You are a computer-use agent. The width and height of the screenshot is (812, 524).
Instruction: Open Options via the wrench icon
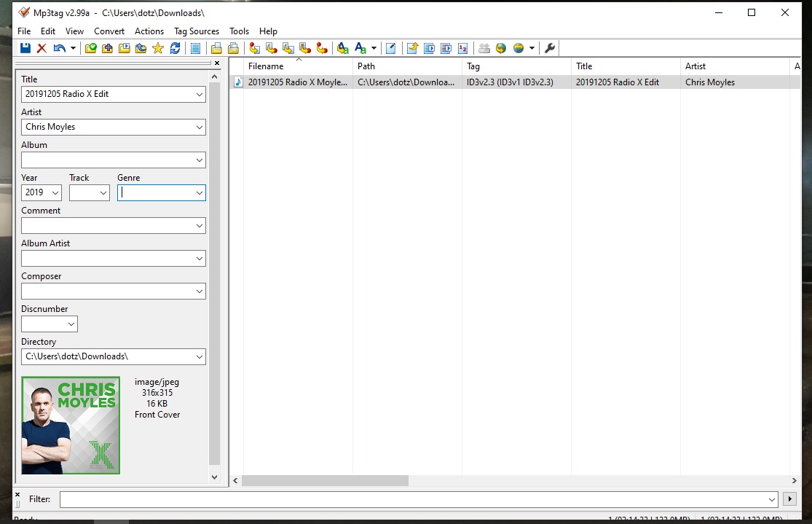click(550, 48)
